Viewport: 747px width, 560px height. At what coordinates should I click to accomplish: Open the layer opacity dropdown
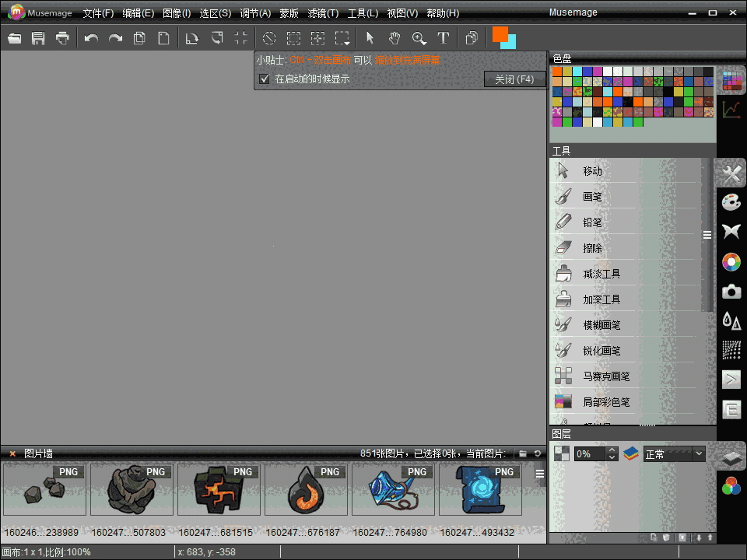(x=611, y=453)
